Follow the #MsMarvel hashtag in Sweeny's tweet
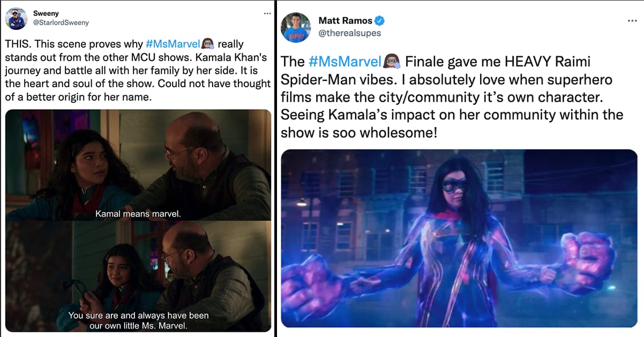644x337 pixels. tap(173, 44)
